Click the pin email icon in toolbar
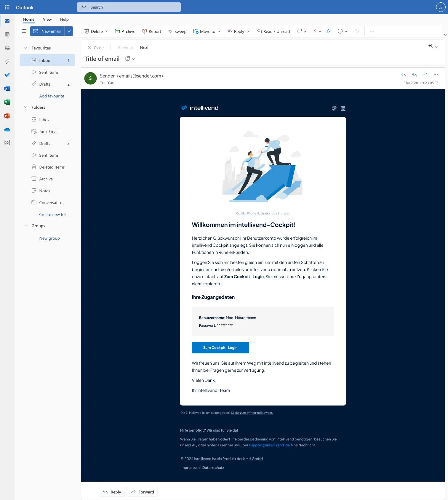This screenshot has width=448, height=500. pos(329,31)
